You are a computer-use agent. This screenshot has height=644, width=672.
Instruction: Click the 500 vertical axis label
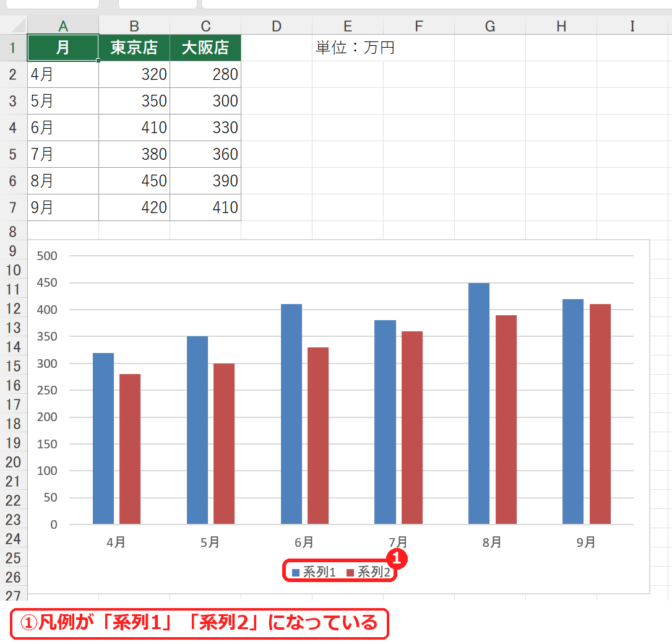pos(46,256)
